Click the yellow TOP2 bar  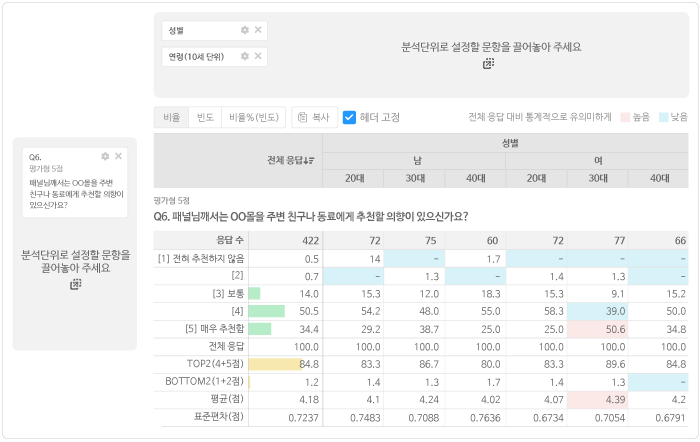click(x=275, y=364)
